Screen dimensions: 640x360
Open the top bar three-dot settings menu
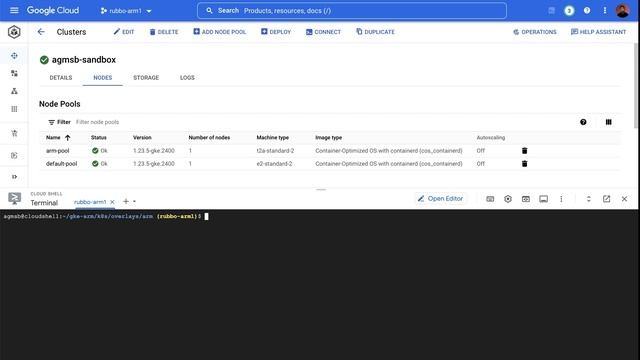605,11
